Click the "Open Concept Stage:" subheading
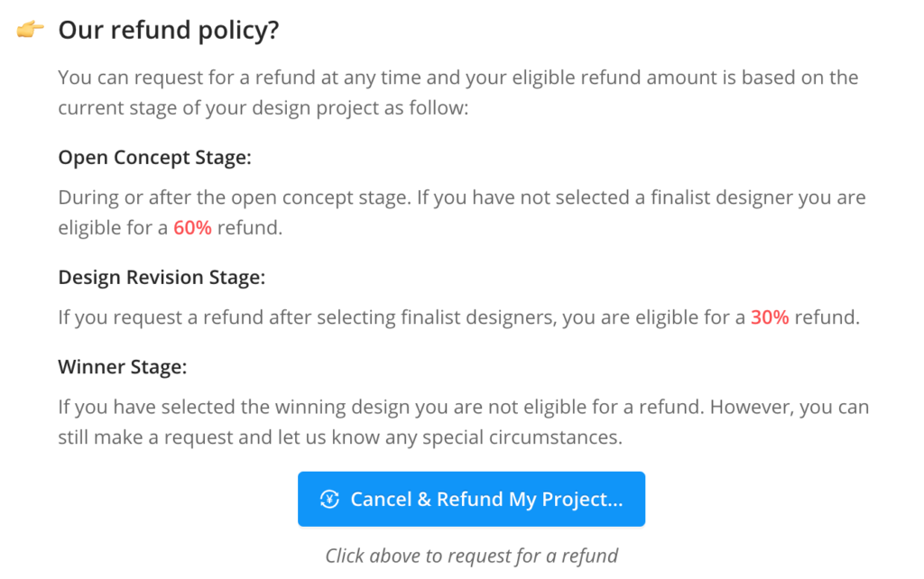Screen dimensions: 924x579 (x=154, y=157)
